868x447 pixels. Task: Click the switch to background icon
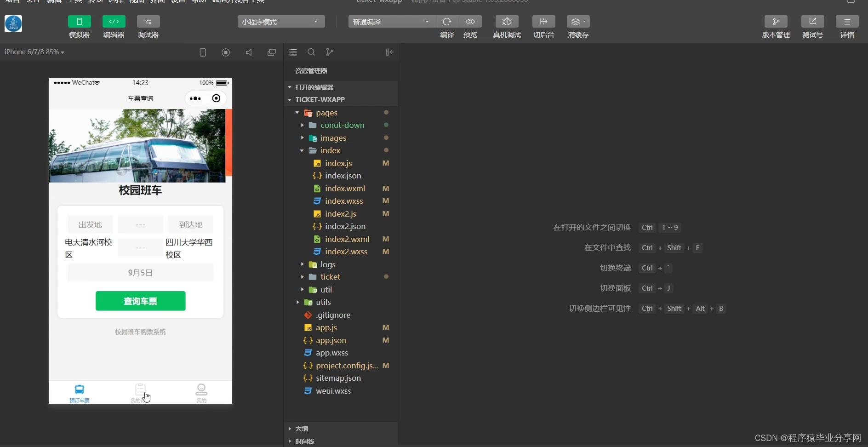543,22
